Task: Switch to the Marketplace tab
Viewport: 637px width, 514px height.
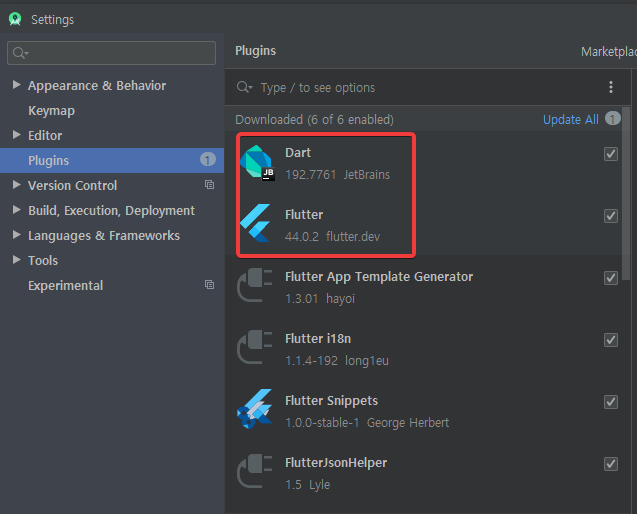Action: (x=609, y=52)
